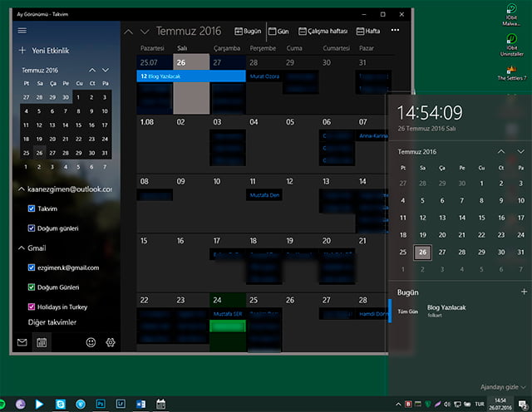Open more options ellipsis menu
Image resolution: width=532 pixels, height=412 pixels.
coord(395,30)
